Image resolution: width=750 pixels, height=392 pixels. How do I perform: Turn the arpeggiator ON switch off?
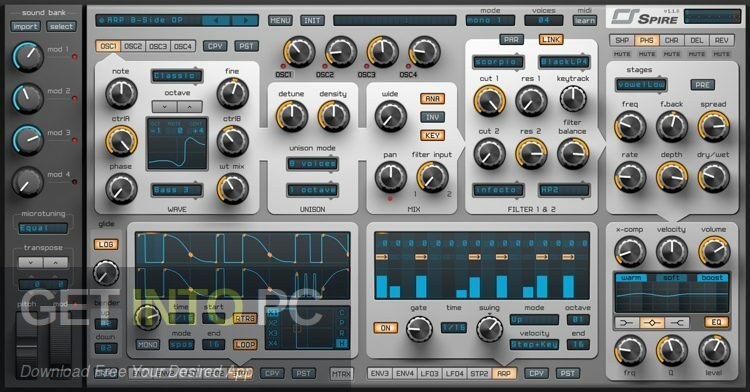[x=386, y=328]
